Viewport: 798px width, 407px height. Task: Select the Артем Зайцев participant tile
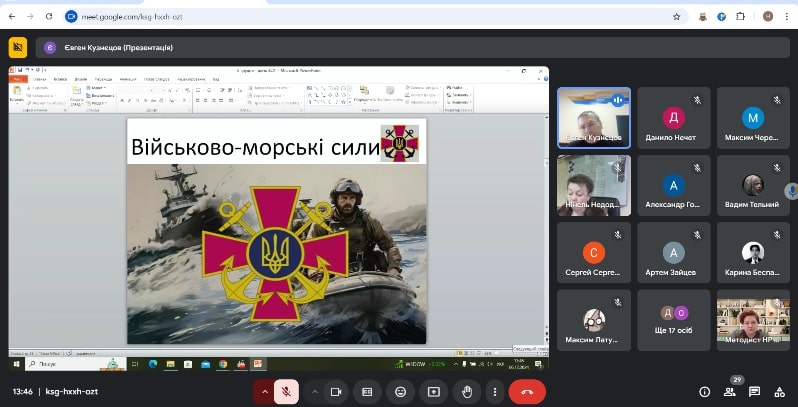674,252
